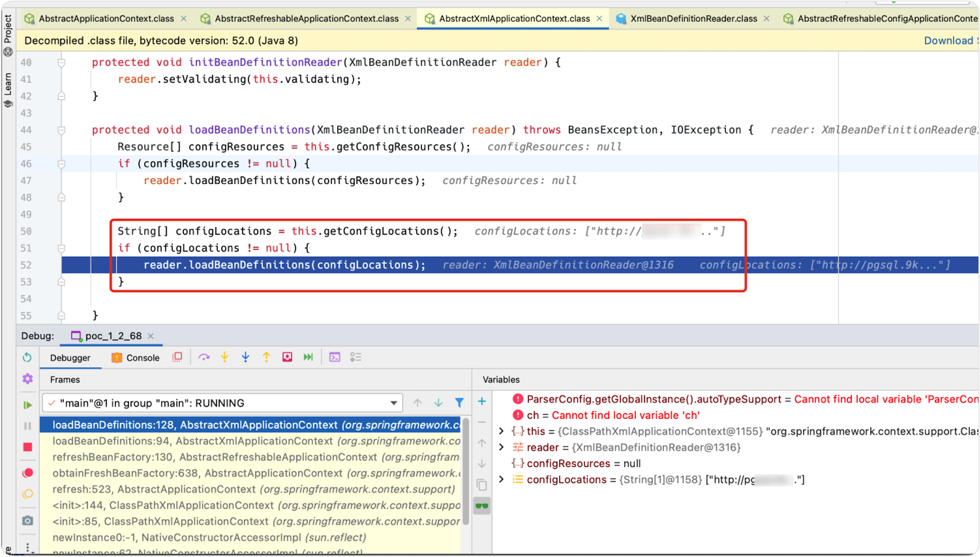Screen dimensions: 980x557
Task: Mute breakpoints icon in left strip
Action: [27, 494]
